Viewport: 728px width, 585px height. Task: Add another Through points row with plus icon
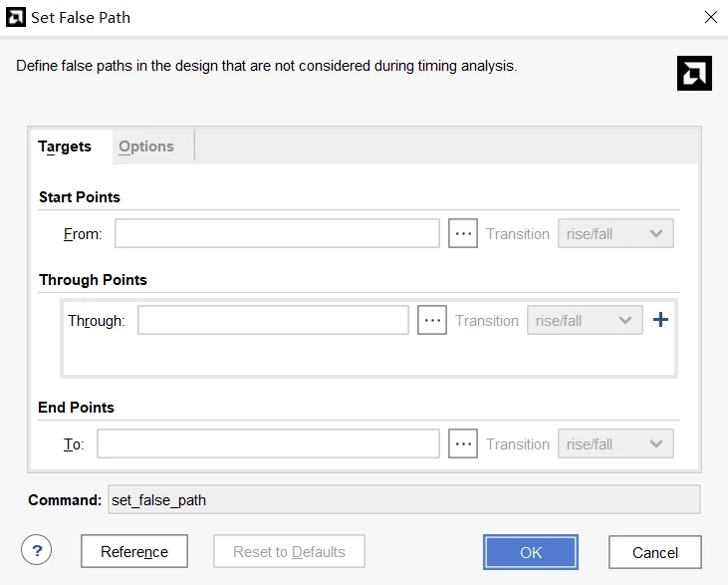pyautogui.click(x=659, y=320)
